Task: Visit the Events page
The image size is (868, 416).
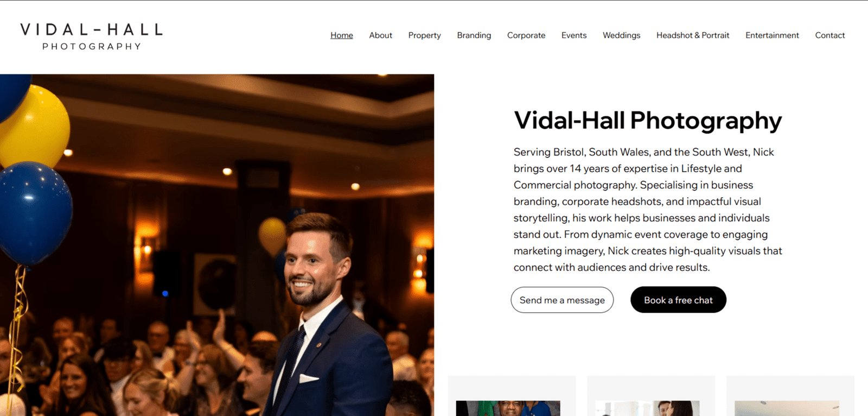Action: (x=574, y=35)
